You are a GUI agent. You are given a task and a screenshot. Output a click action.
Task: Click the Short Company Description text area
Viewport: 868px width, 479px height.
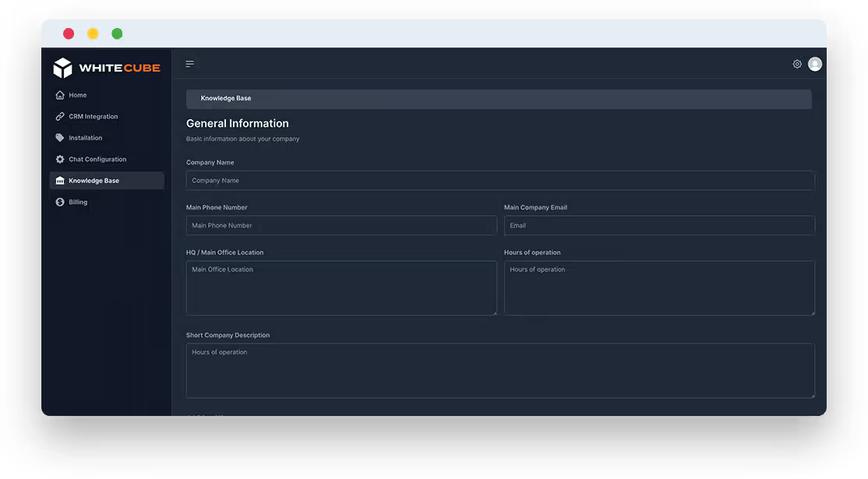pos(499,370)
